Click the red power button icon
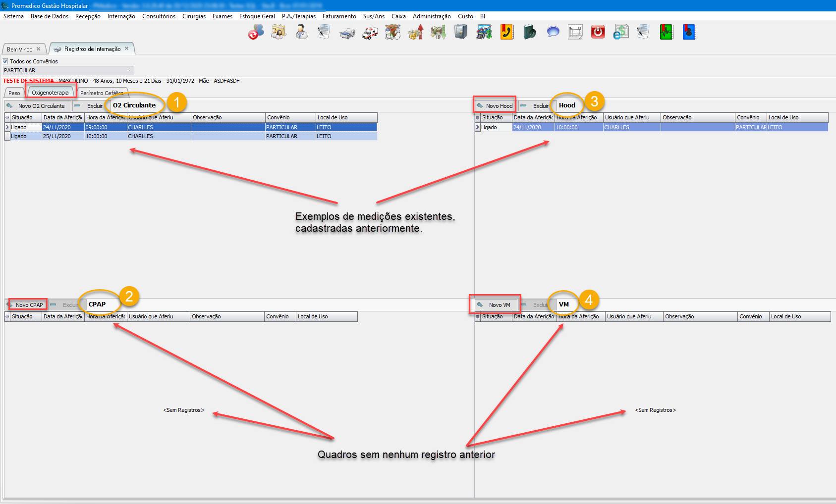 [x=598, y=33]
